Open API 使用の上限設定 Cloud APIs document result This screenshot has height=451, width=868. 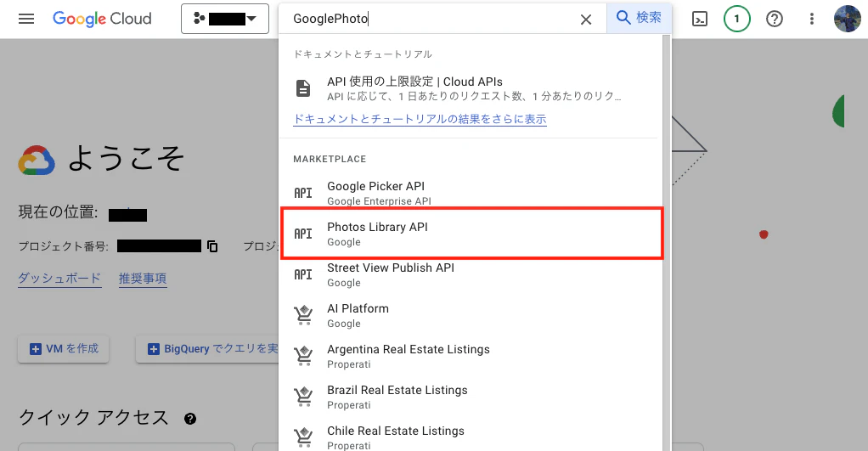pyautogui.click(x=471, y=88)
